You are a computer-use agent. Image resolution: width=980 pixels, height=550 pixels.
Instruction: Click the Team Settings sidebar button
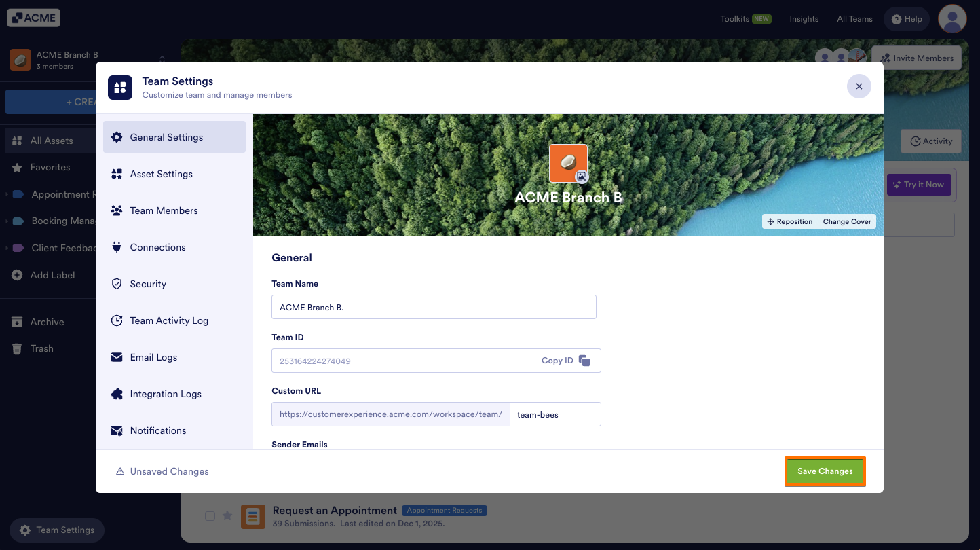coord(57,530)
